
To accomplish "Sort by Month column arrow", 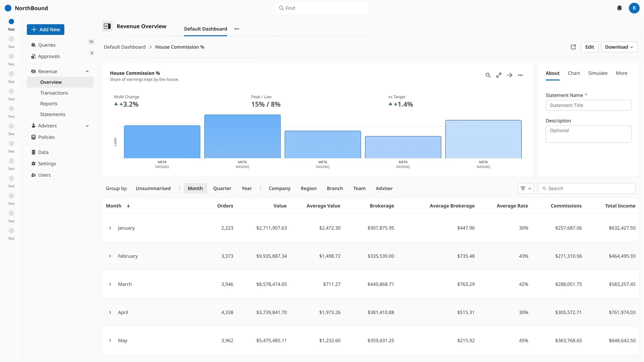I will point(128,206).
